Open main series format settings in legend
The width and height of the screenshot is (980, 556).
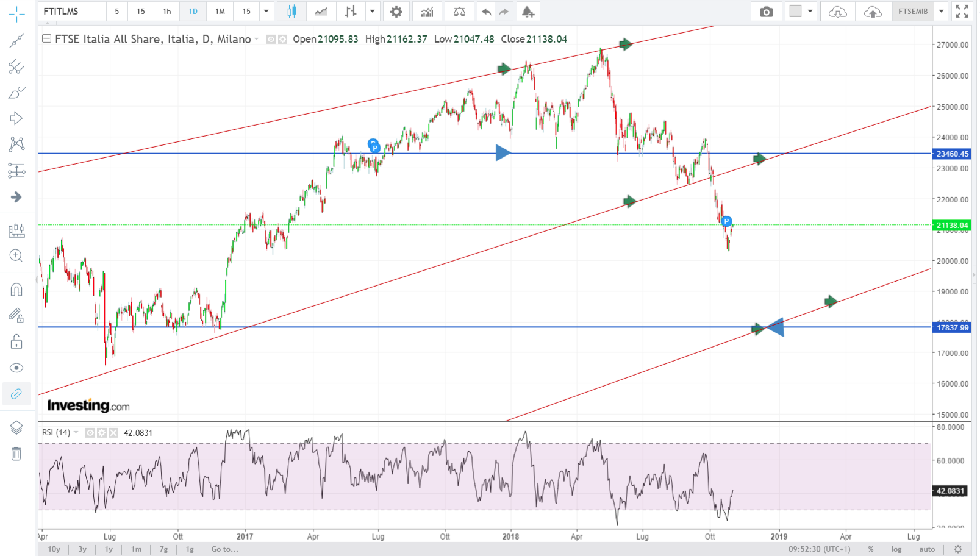click(x=282, y=39)
